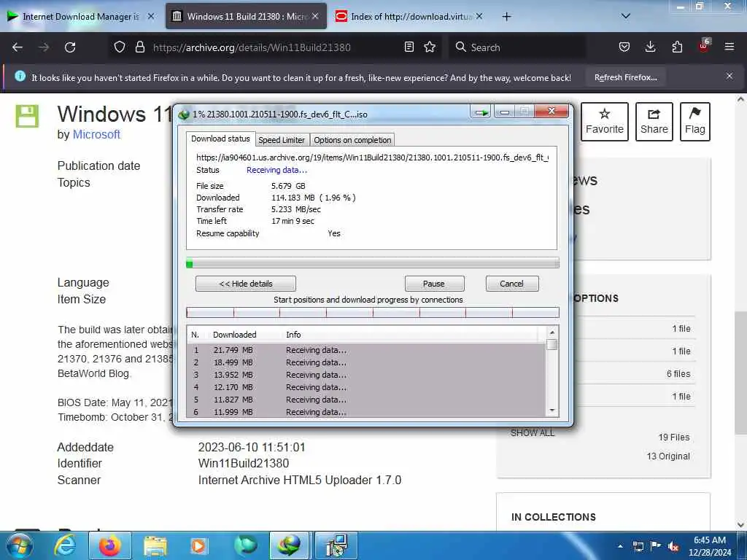Screen dimensions: 747x560
Task: Click the connections progress segment bar
Action: 373,312
